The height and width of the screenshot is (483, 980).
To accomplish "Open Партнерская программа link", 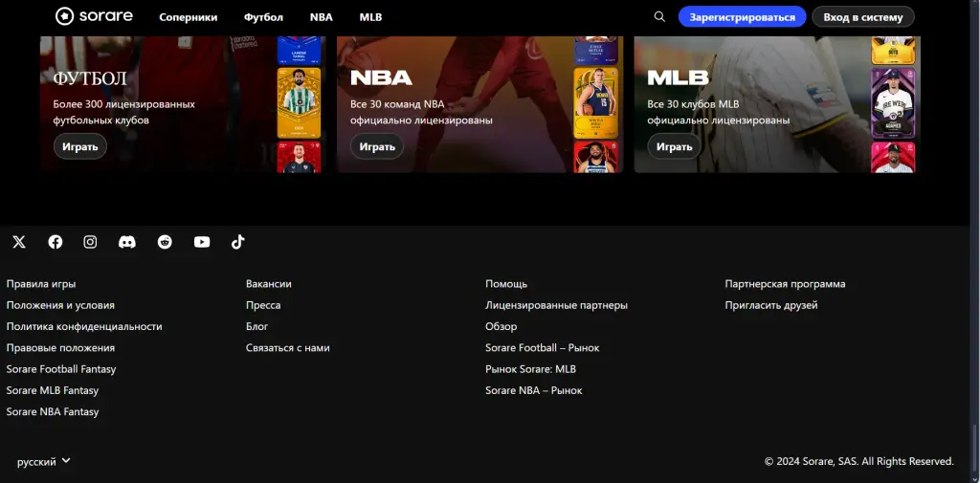I will [785, 284].
